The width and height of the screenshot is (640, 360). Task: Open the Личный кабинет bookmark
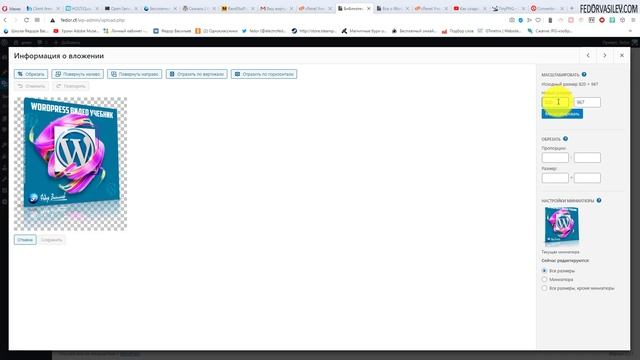coord(125,31)
